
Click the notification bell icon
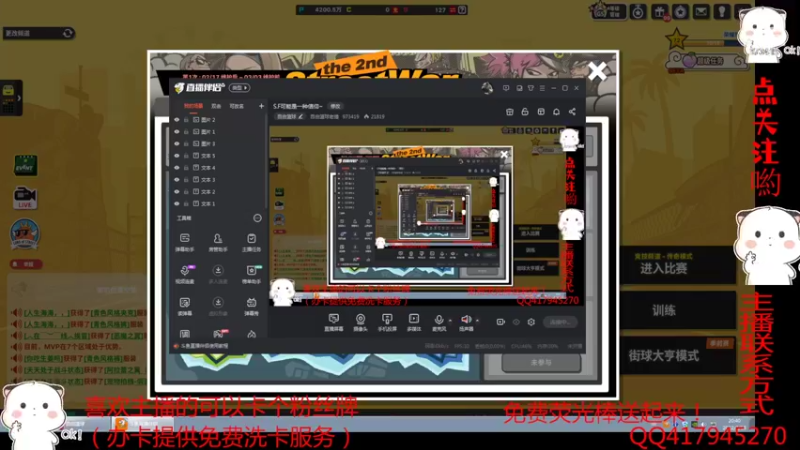tap(556, 111)
